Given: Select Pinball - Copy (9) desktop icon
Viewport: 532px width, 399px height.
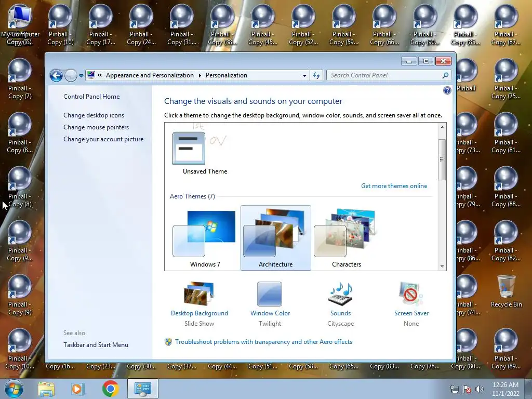Looking at the screenshot, I should (20, 295).
